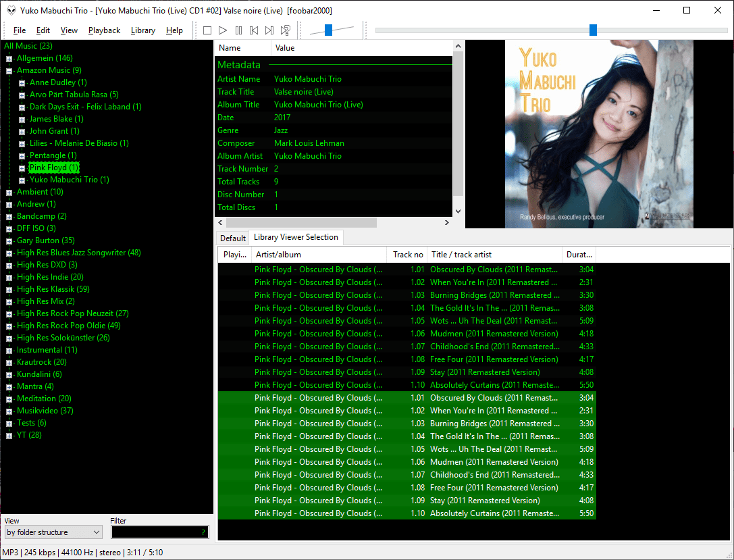
Task: Open the Edit menu
Action: point(43,30)
